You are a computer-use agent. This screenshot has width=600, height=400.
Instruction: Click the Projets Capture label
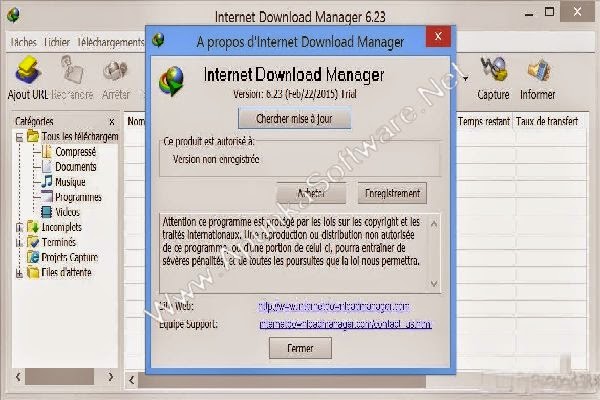(70, 257)
